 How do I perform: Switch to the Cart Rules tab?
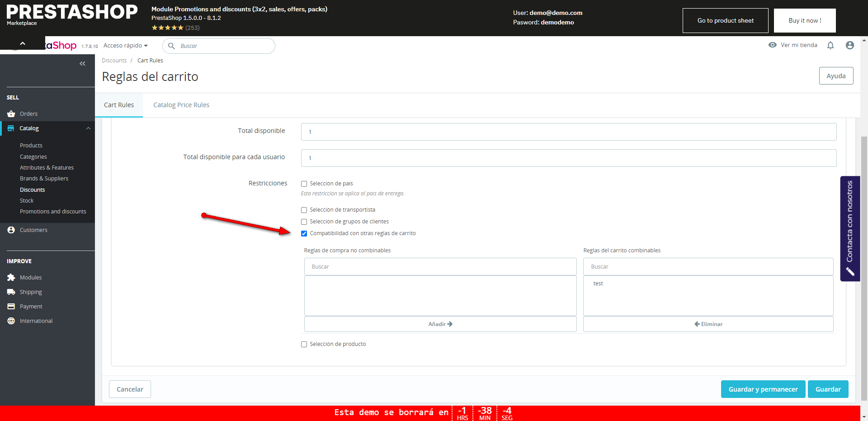(119, 105)
